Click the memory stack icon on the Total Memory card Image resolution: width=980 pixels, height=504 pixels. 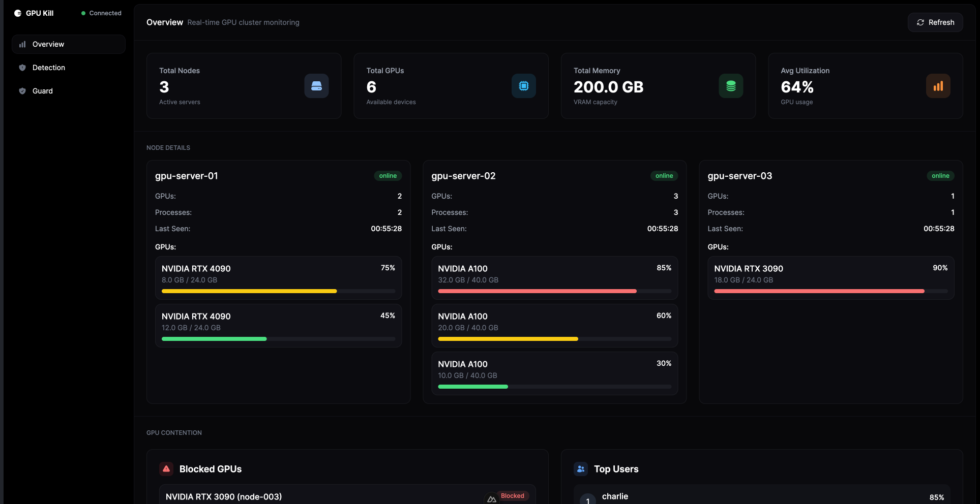[x=731, y=86]
